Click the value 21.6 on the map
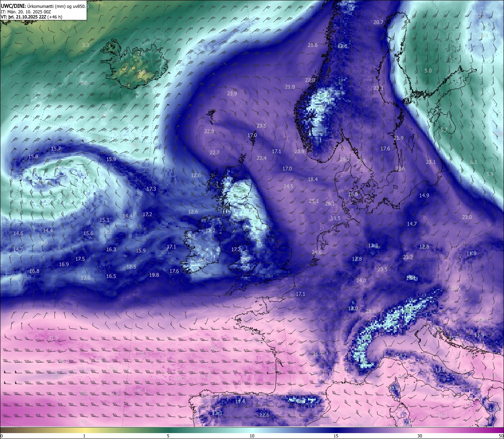This screenshot has width=504, height=439. coord(313,45)
